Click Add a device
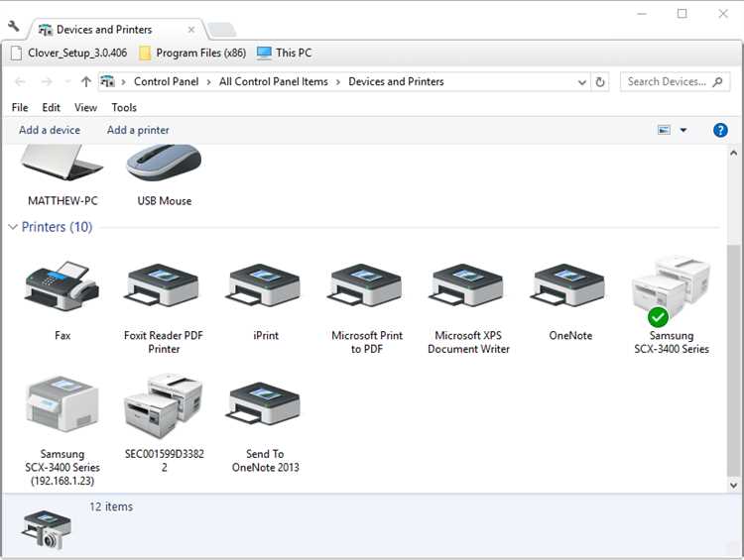 point(50,130)
